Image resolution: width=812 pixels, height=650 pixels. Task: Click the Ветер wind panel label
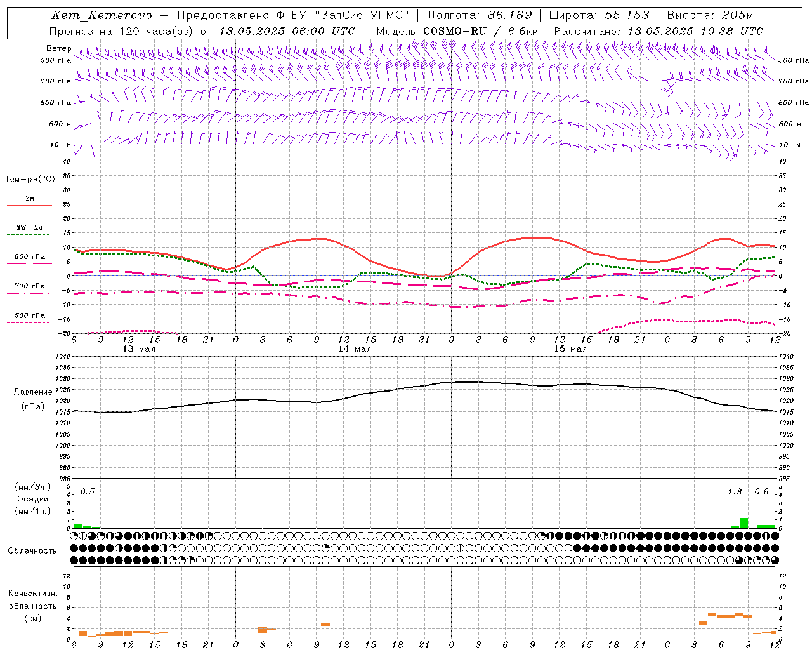point(58,48)
